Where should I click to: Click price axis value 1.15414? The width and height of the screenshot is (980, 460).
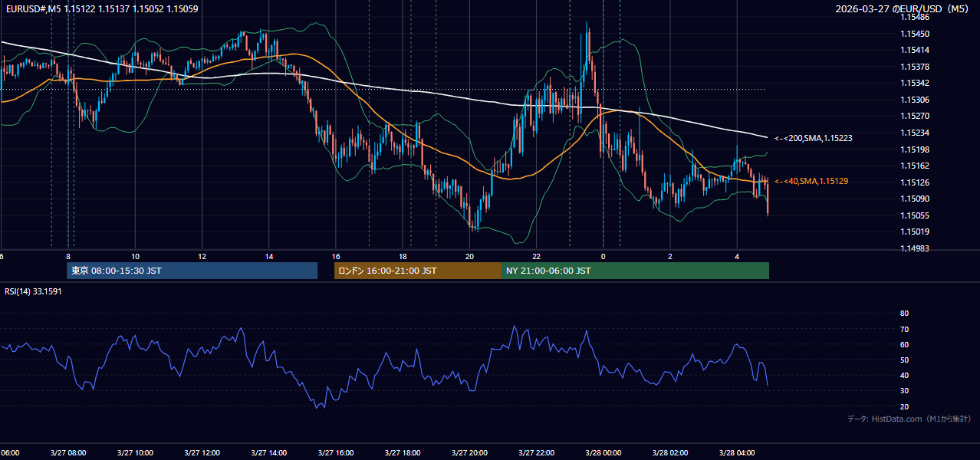[915, 50]
